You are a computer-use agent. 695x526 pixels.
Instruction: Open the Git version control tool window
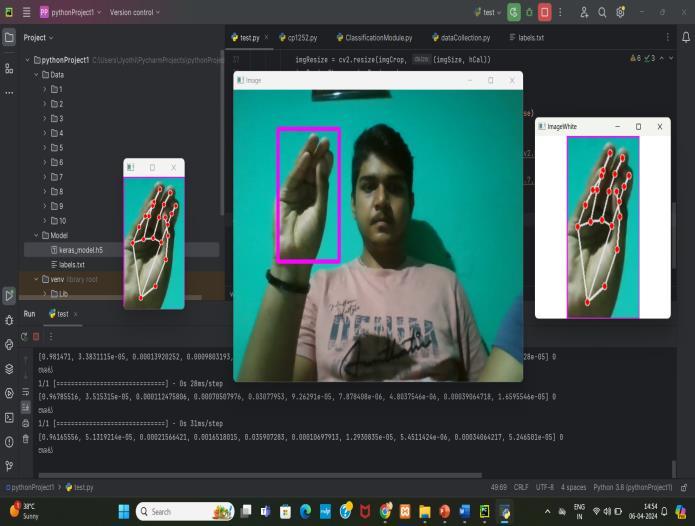pos(9,466)
